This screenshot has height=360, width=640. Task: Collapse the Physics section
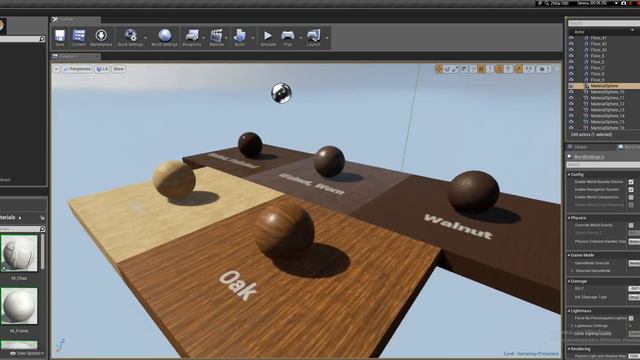569,218
